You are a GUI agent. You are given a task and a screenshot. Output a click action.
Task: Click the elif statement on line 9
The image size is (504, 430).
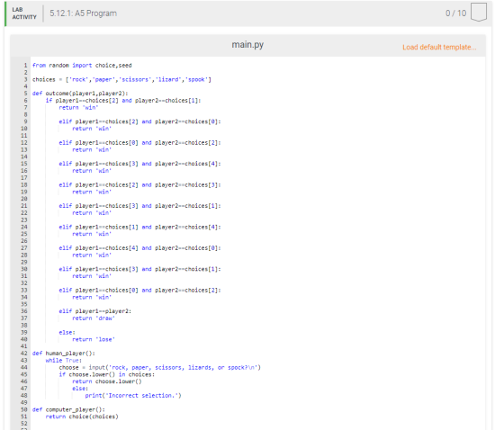click(x=139, y=121)
